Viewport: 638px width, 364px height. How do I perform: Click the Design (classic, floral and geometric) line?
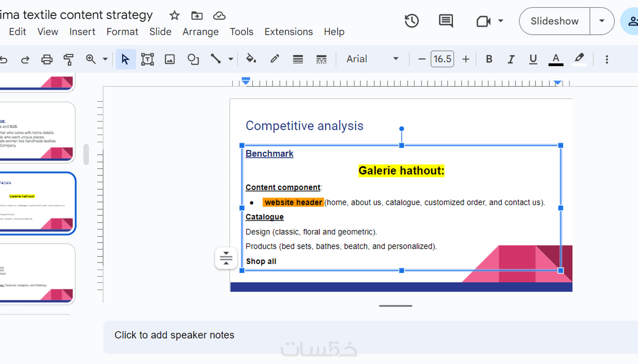coord(311,232)
